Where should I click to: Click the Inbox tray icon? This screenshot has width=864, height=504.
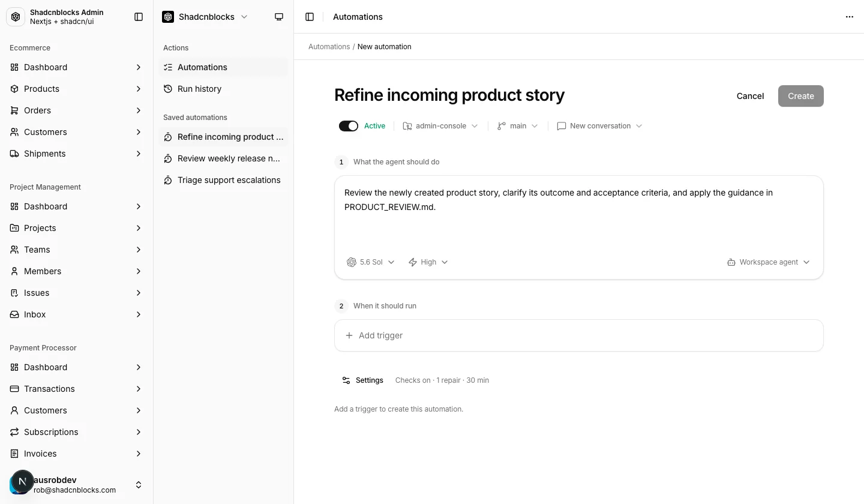click(x=14, y=314)
